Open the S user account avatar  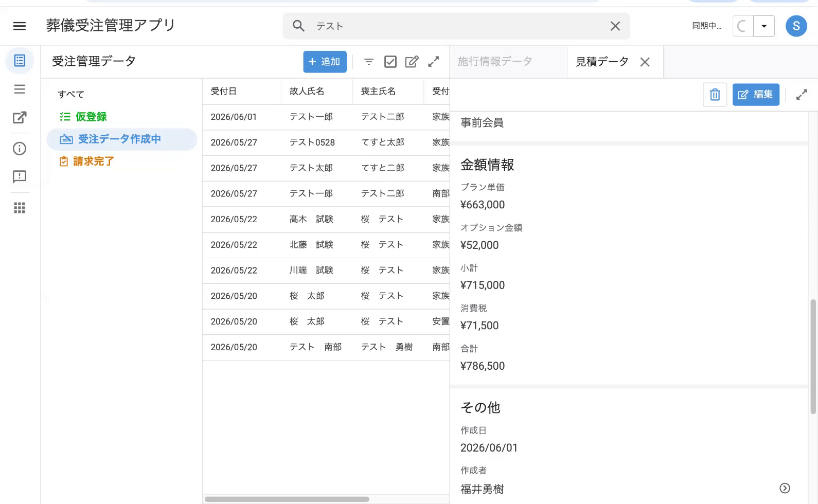tap(796, 26)
